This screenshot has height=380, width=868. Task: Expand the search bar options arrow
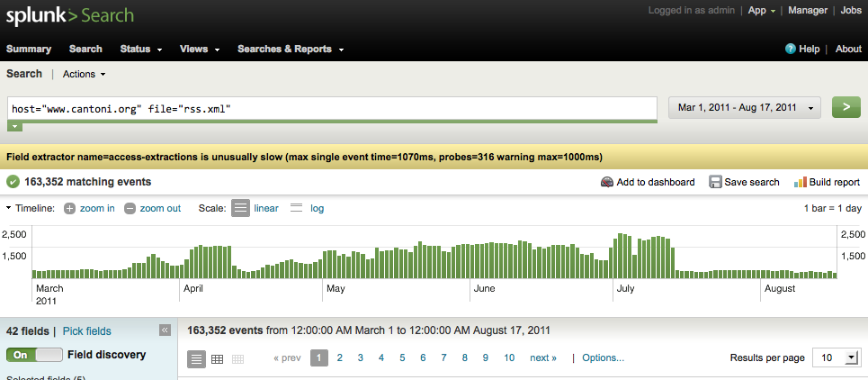[x=15, y=127]
